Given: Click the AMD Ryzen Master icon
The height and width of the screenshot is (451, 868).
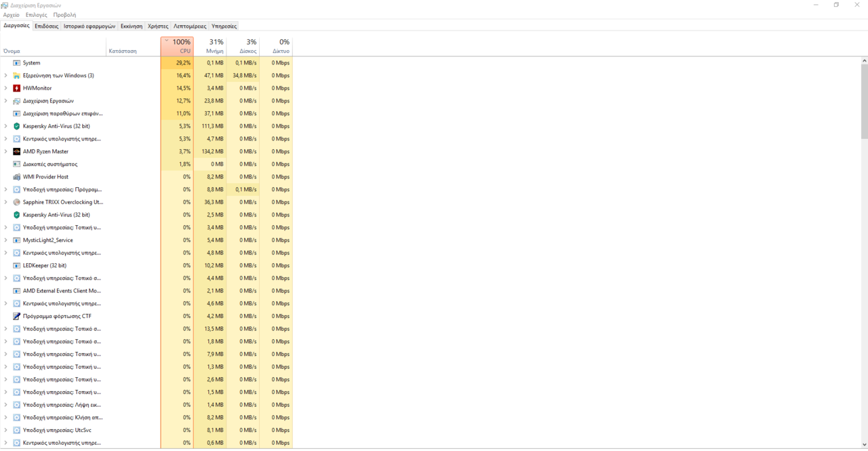Looking at the screenshot, I should pyautogui.click(x=17, y=151).
